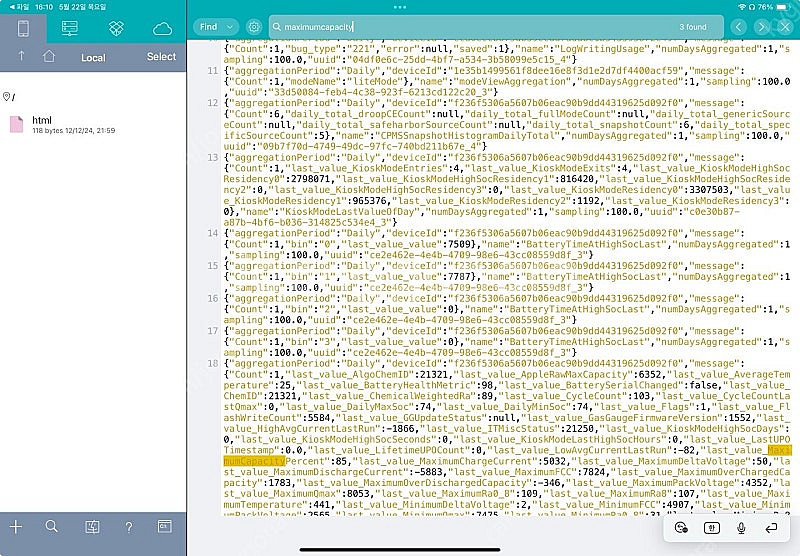Open the Find mode dropdown
The image size is (800, 556).
(x=216, y=27)
